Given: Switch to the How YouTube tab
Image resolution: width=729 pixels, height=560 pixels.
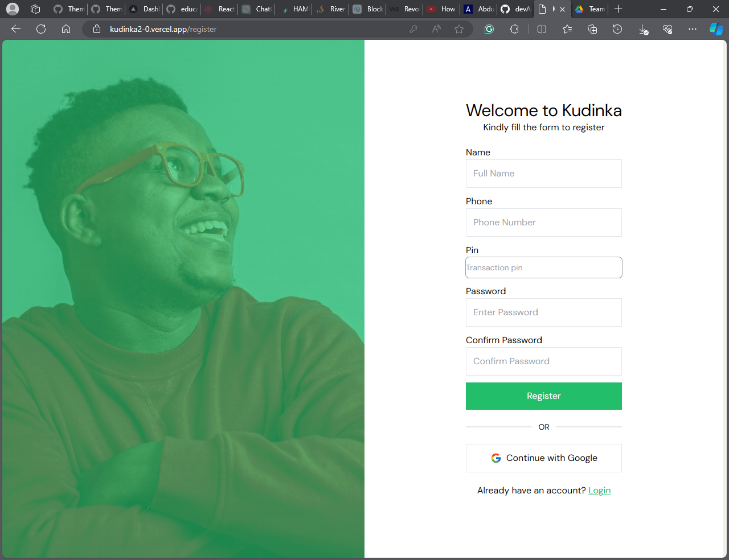Looking at the screenshot, I should (442, 9).
